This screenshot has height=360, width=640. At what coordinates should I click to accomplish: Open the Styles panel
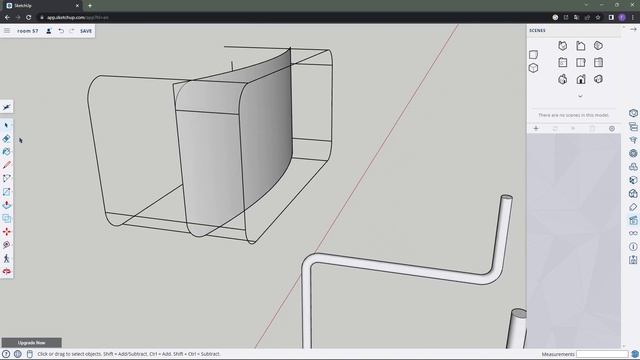(x=633, y=193)
